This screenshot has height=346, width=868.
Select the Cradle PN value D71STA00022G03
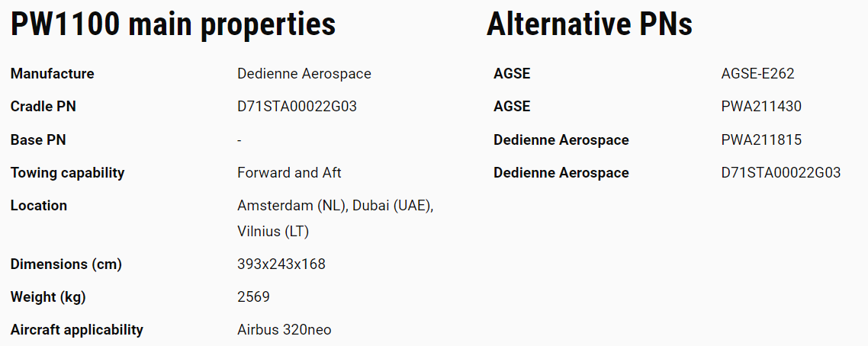point(297,107)
